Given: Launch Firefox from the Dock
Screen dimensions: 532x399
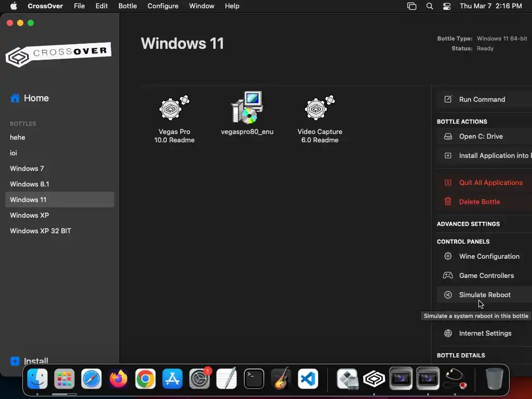Looking at the screenshot, I should point(118,378).
